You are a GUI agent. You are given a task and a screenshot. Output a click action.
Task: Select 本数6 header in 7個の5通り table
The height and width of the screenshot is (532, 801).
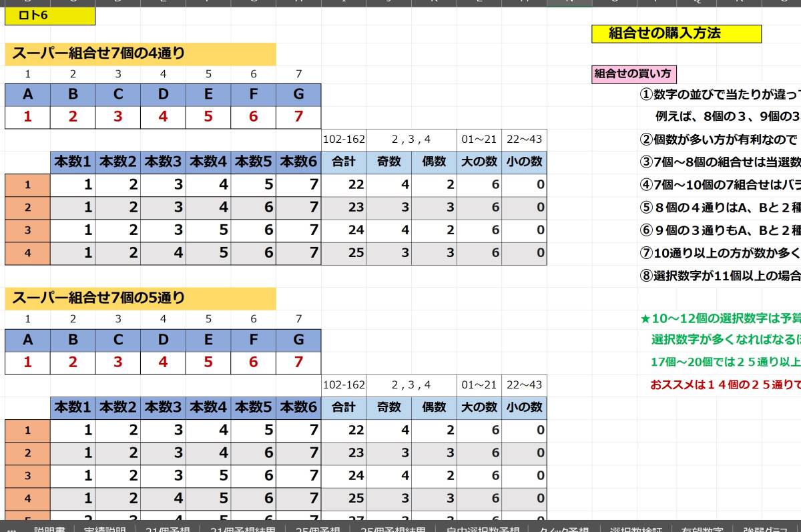298,407
